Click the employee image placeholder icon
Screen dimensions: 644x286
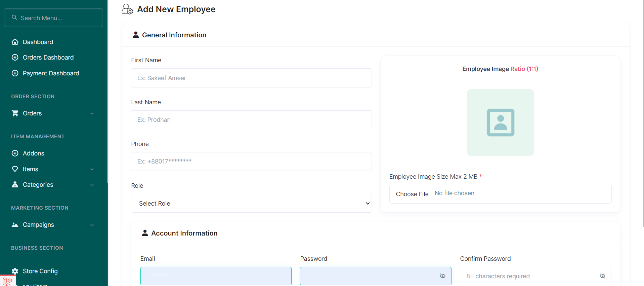(500, 122)
